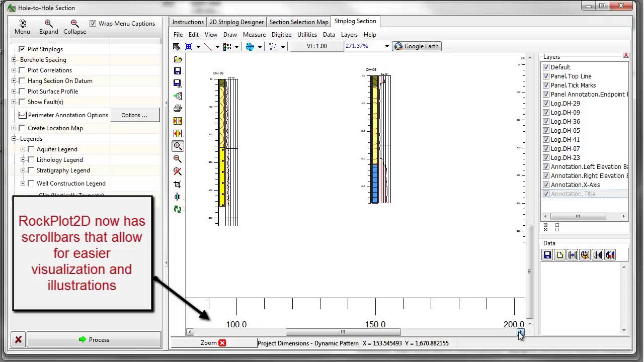Open the Digitize menu
The width and height of the screenshot is (644, 362).
pos(281,35)
